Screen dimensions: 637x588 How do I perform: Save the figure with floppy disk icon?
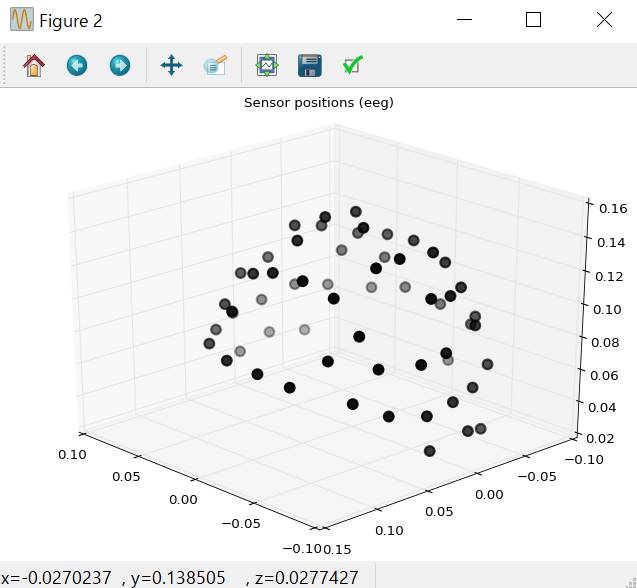pyautogui.click(x=310, y=66)
